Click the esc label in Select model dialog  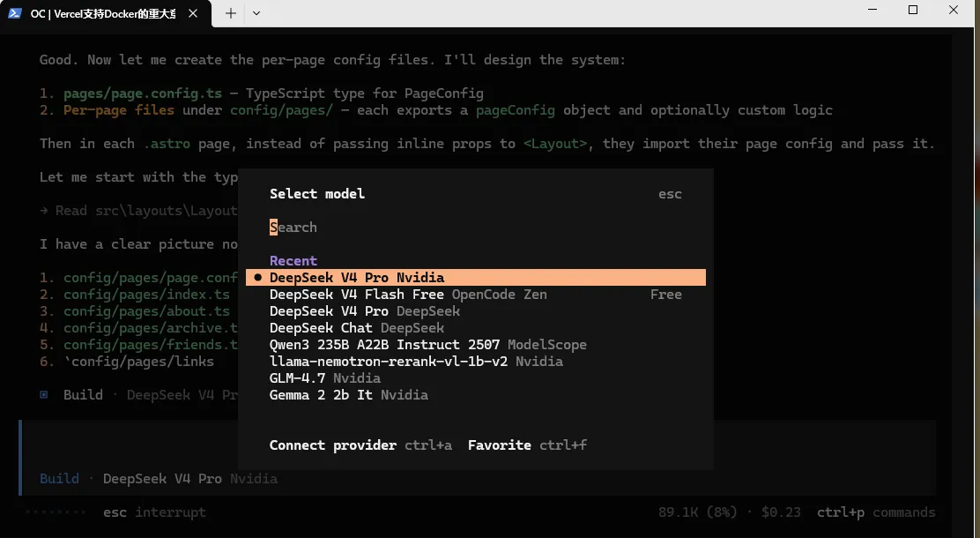pyautogui.click(x=670, y=194)
